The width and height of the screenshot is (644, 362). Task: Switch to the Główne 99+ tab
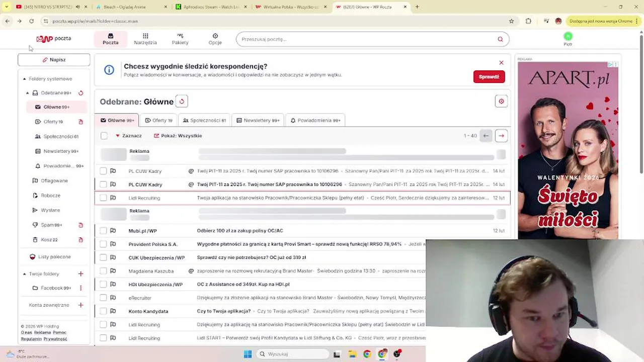point(117,121)
